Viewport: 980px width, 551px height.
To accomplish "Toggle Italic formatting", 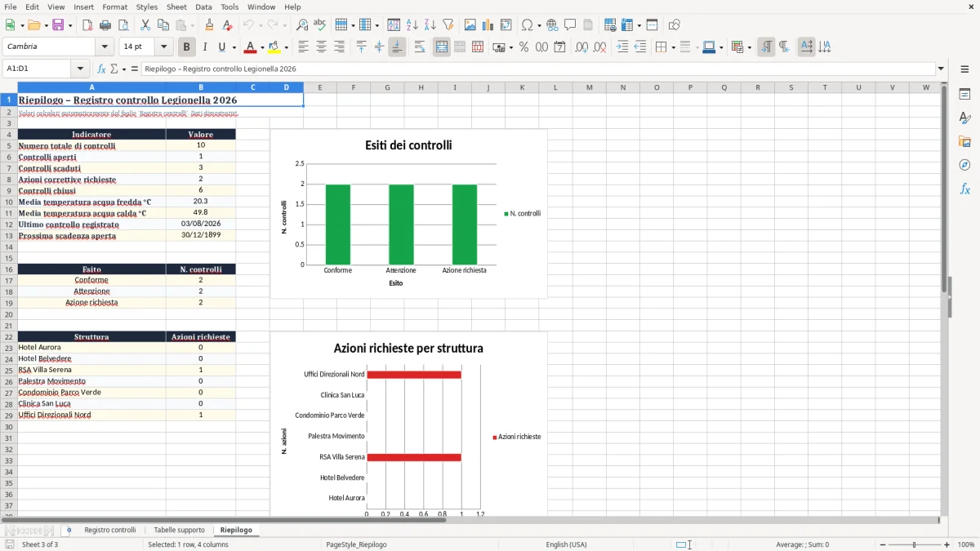I will (x=205, y=47).
